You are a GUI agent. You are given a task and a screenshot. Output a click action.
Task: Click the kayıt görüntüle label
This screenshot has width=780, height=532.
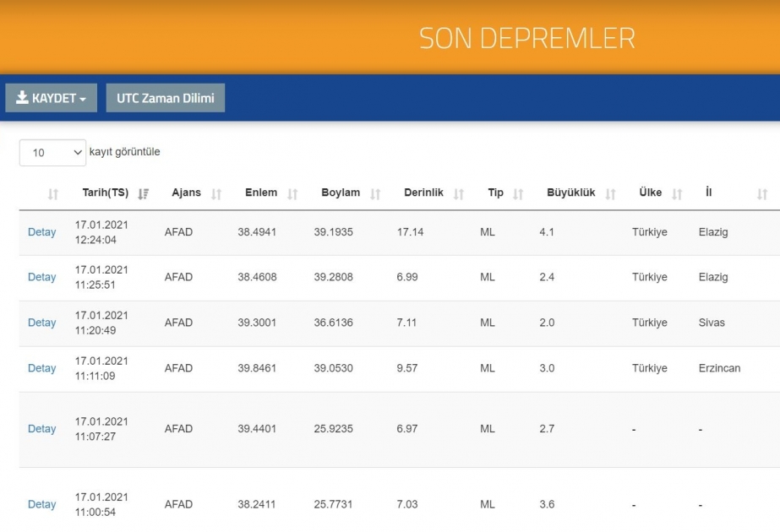[125, 152]
